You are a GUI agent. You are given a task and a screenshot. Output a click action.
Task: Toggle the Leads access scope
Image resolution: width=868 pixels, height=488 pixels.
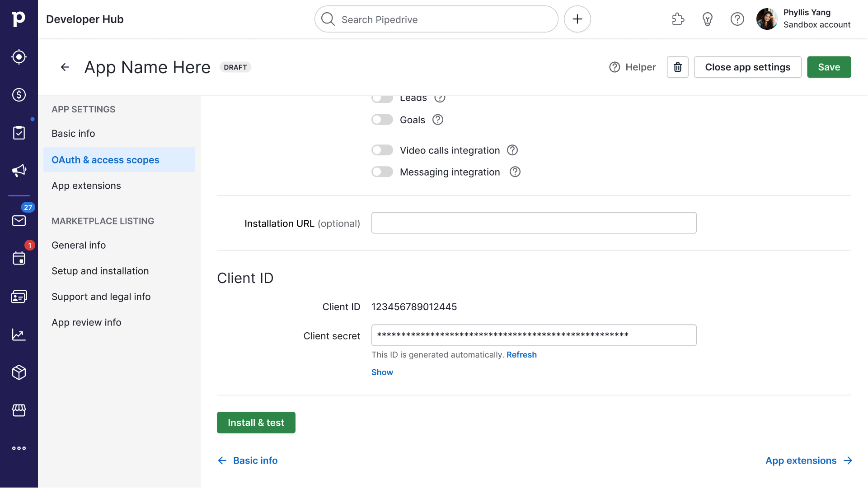(x=382, y=98)
